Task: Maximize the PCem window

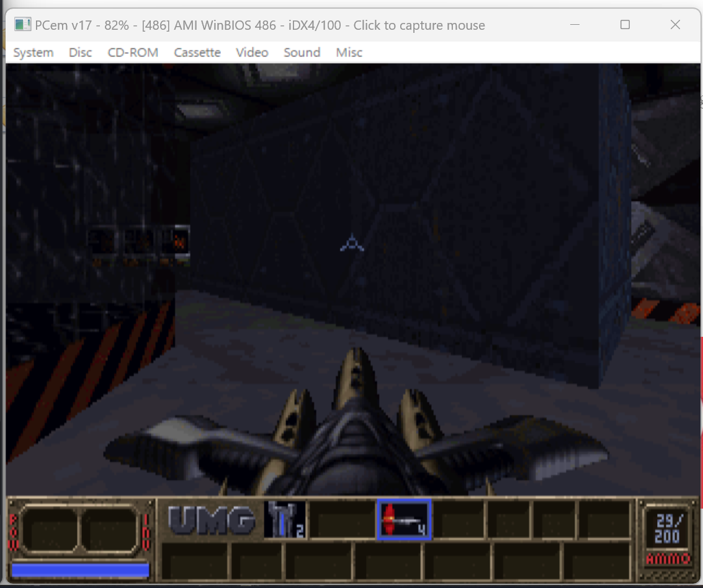Action: (625, 25)
